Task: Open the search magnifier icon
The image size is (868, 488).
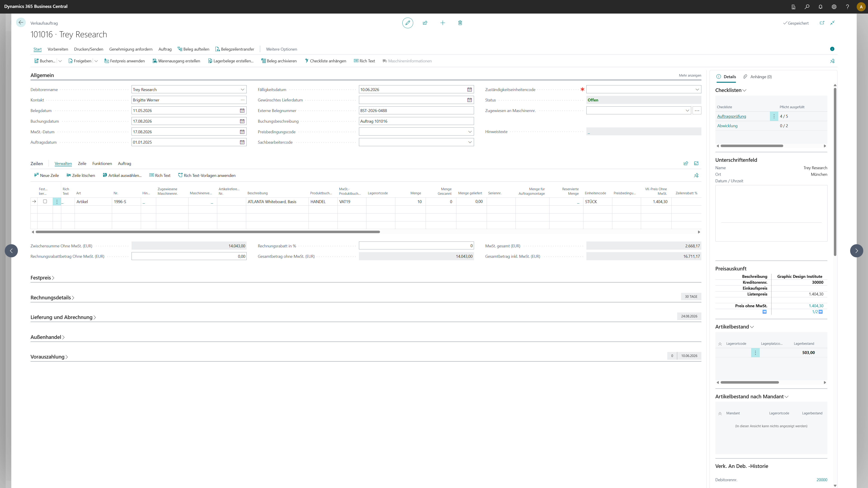Action: [x=807, y=7]
